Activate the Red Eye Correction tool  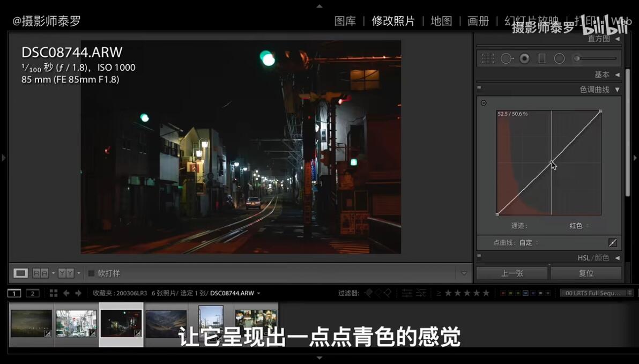(524, 58)
